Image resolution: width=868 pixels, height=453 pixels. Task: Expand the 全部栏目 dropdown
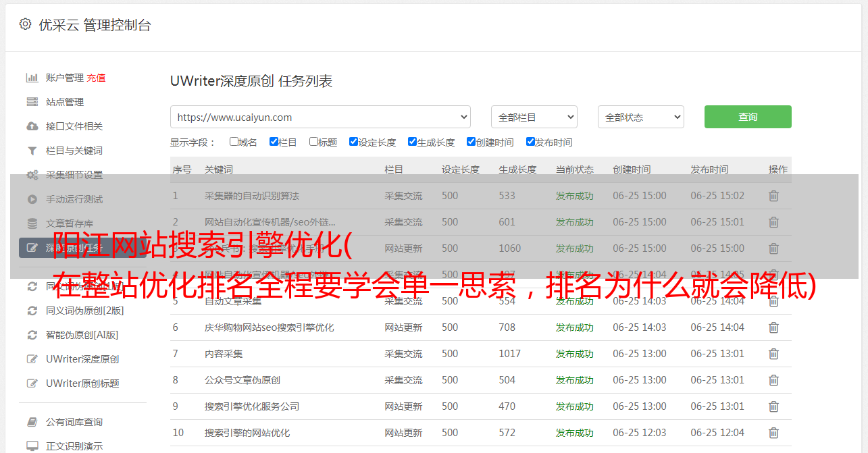pyautogui.click(x=534, y=117)
